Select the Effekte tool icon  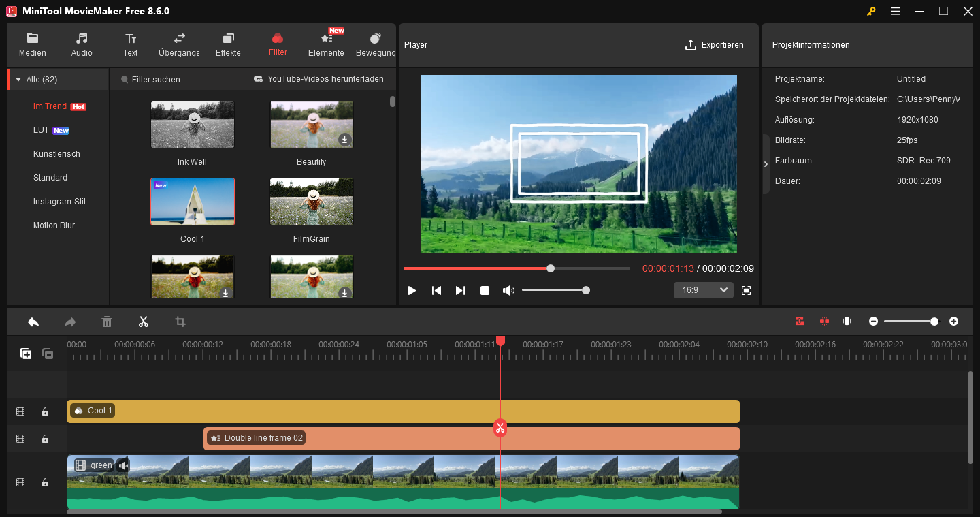(x=228, y=40)
